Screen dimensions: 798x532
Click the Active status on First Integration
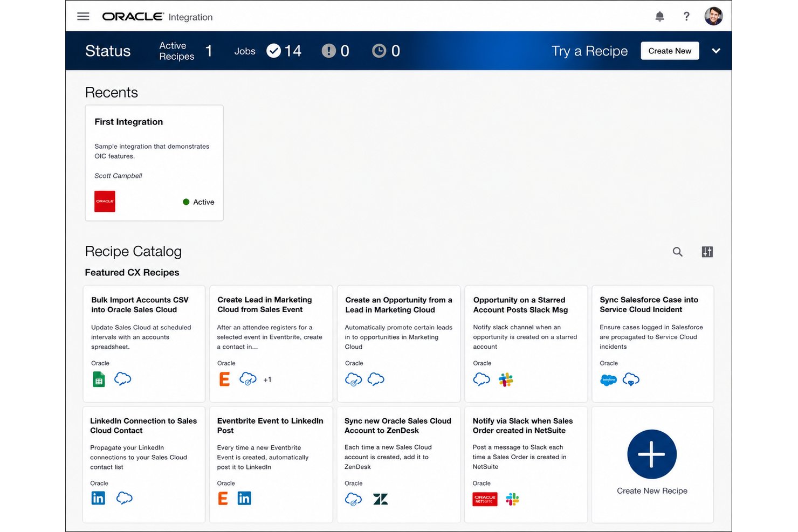point(198,202)
